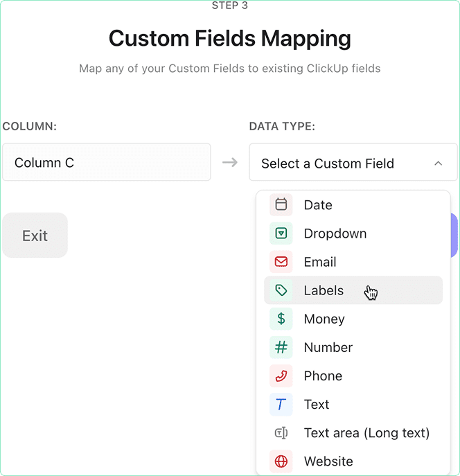Click the hash symbol Number icon

point(281,347)
